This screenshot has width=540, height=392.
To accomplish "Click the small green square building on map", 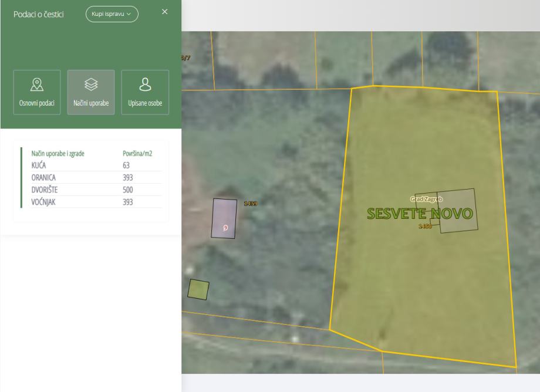I will (x=198, y=289).
